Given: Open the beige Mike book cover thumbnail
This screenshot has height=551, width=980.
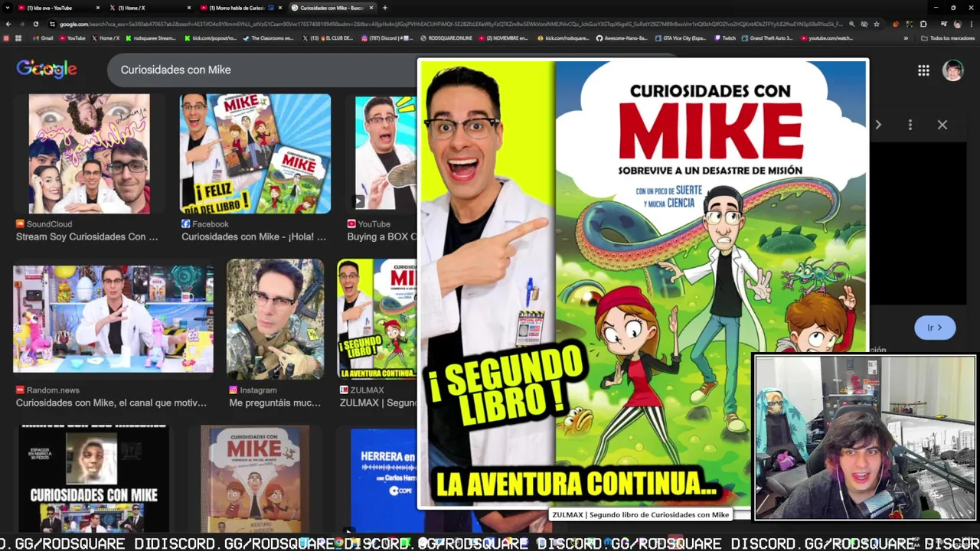Looking at the screenshot, I should (255, 479).
